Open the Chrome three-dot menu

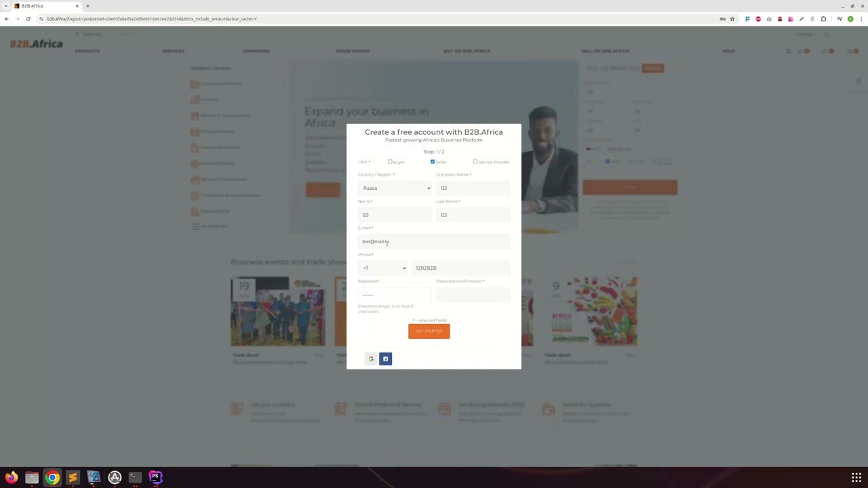click(x=861, y=19)
